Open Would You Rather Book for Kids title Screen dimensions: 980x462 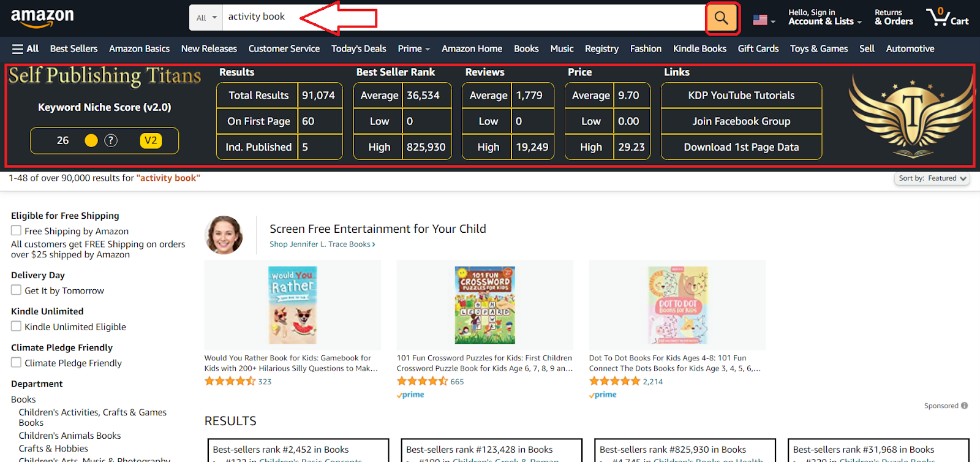pos(291,363)
